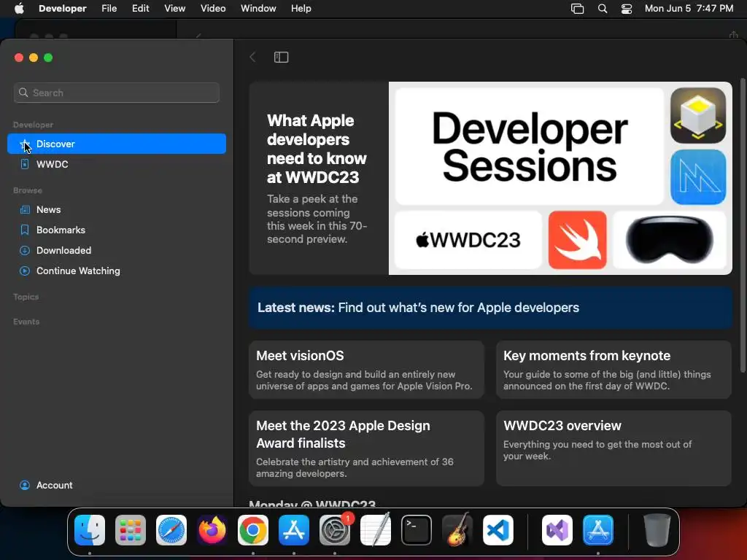This screenshot has width=747, height=560.
Task: Click the Continue Watching play icon
Action: coord(25,271)
